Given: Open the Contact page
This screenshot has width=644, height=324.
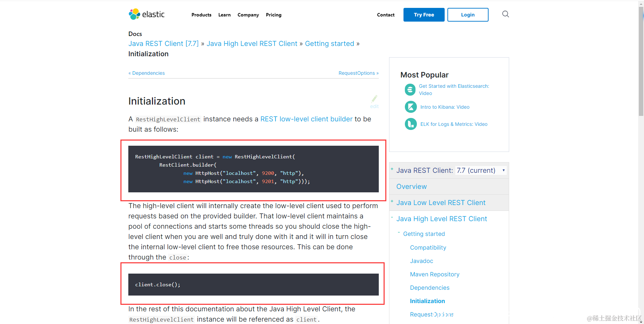Looking at the screenshot, I should pyautogui.click(x=386, y=15).
